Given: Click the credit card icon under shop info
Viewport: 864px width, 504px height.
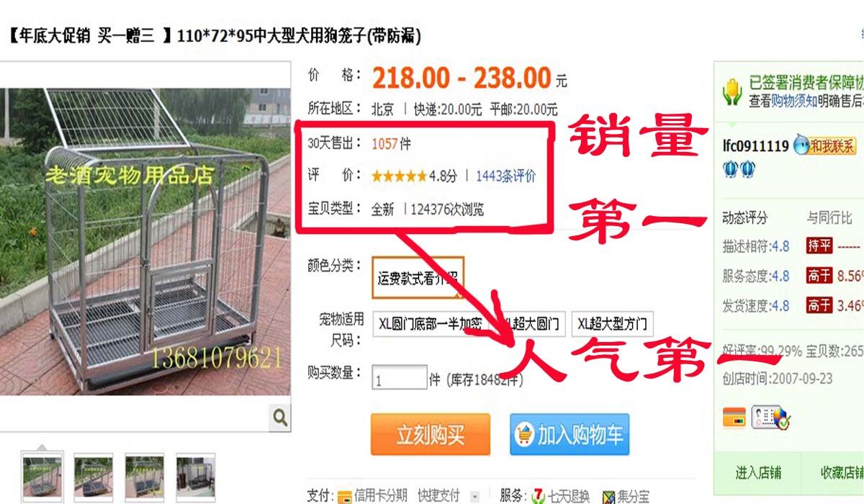Looking at the screenshot, I should click(x=734, y=416).
